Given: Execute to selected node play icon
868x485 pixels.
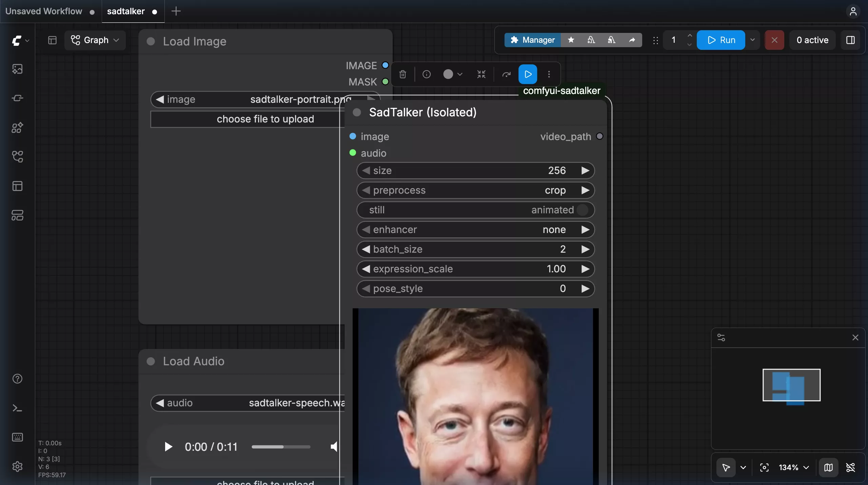Looking at the screenshot, I should point(528,74).
